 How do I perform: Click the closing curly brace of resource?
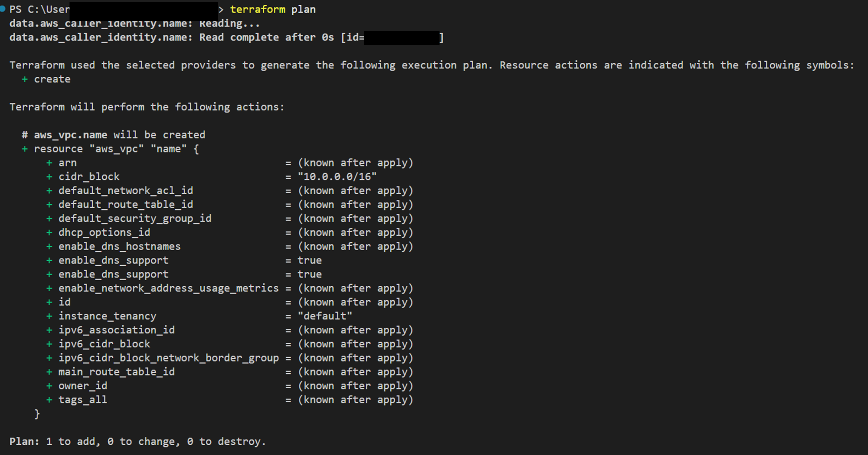tap(37, 414)
